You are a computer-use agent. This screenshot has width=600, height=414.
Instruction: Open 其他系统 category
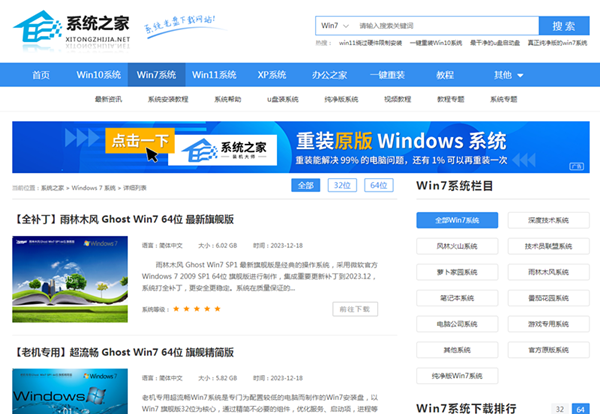[x=457, y=350]
